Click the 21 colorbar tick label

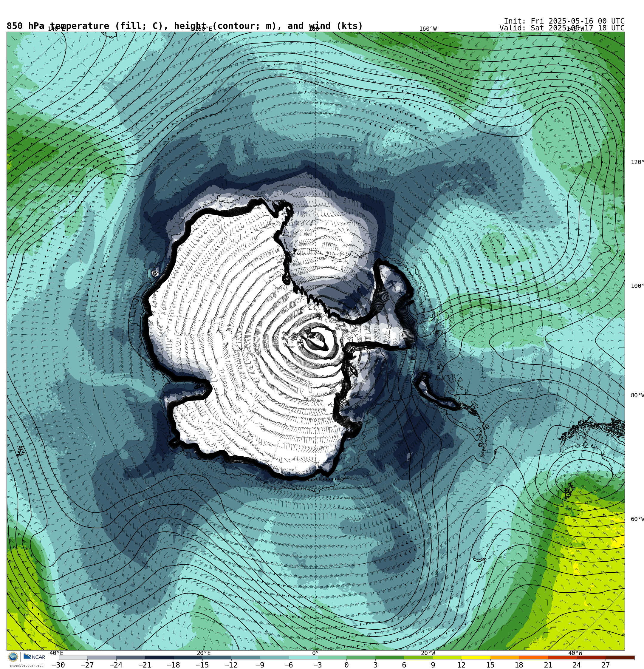[x=548, y=665]
